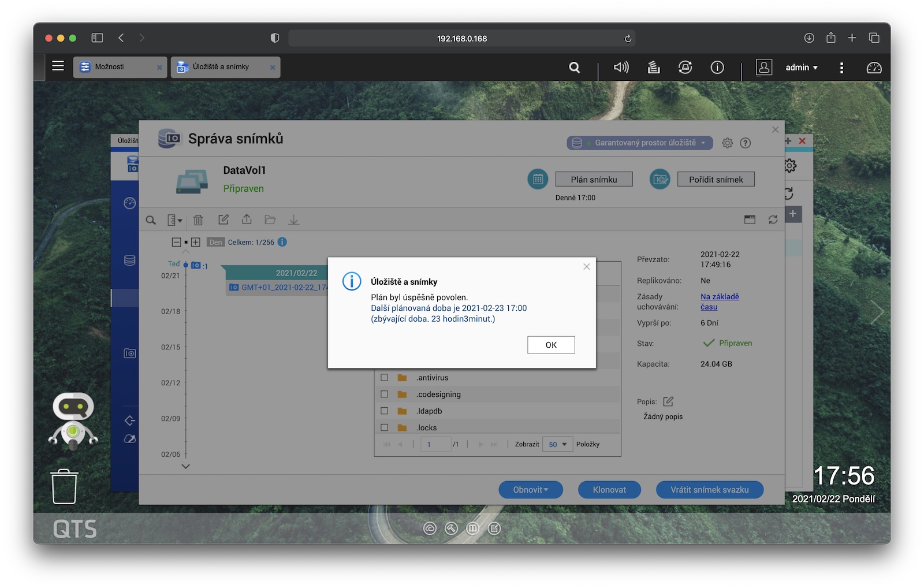Viewport: 924px width, 588px height.
Task: Reload the page in Safari address bar
Action: point(628,39)
